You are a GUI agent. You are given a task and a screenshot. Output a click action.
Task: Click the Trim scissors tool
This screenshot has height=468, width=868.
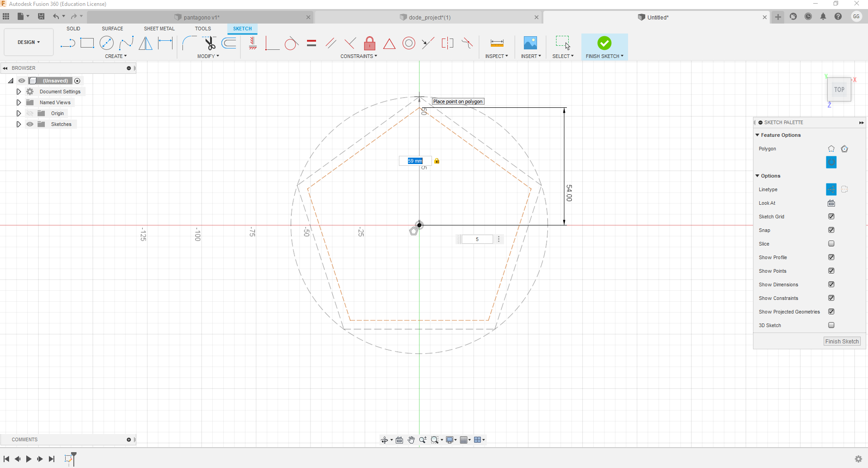point(209,43)
